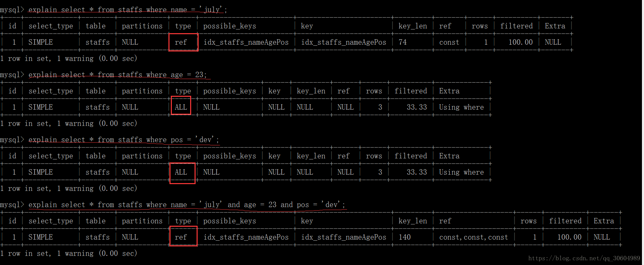Select the query with 'and age = 23 and pos'
The width and height of the screenshot is (644, 265).
pyautogui.click(x=186, y=204)
